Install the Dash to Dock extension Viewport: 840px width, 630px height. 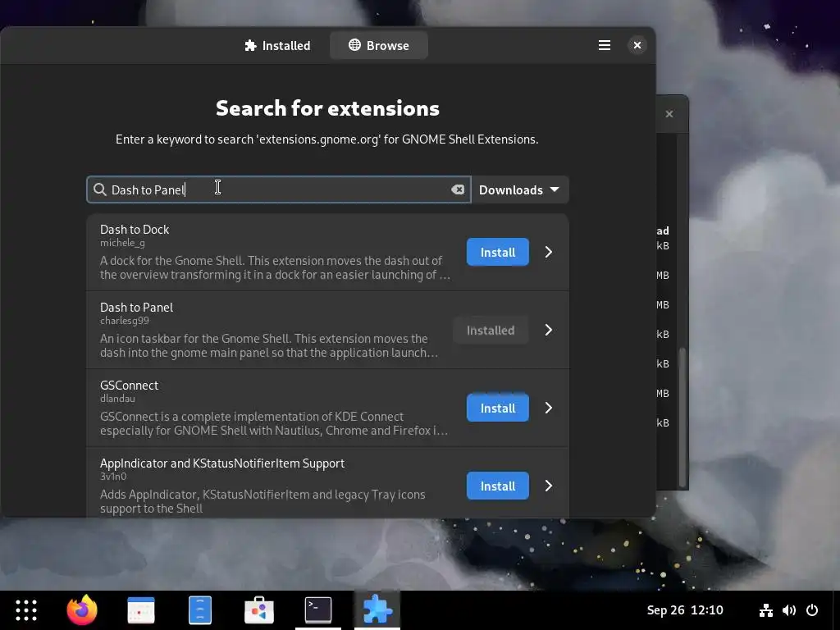498,253
